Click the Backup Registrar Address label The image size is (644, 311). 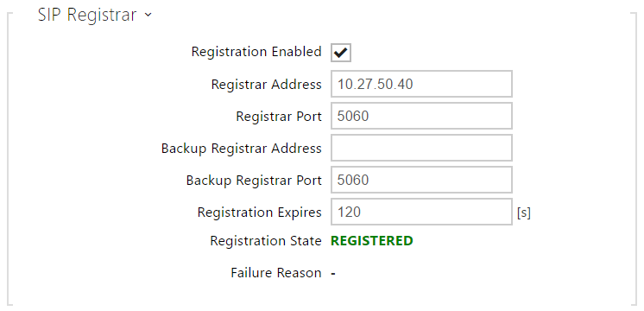coord(241,149)
